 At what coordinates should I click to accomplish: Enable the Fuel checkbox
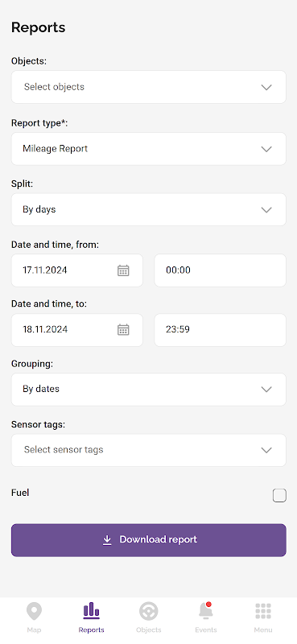tap(279, 495)
